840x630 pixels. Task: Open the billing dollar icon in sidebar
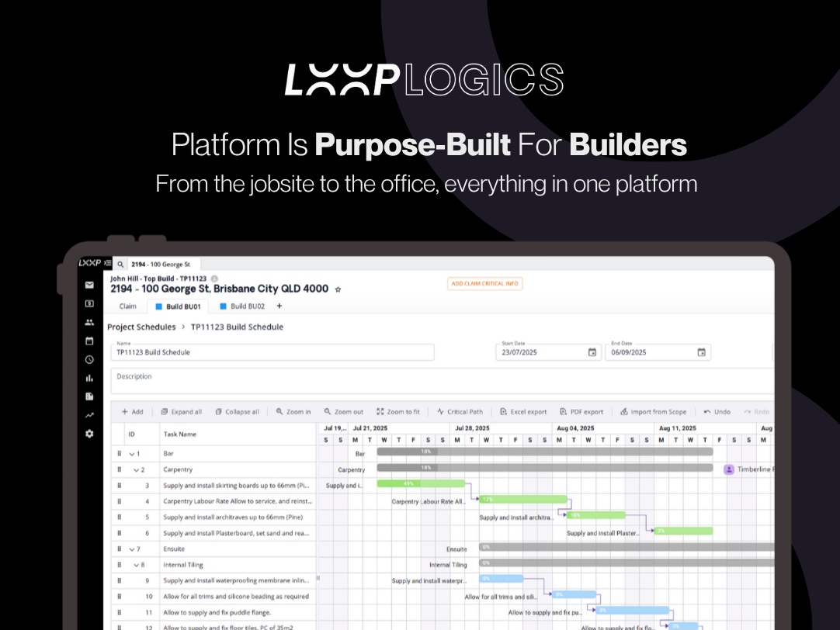point(89,303)
